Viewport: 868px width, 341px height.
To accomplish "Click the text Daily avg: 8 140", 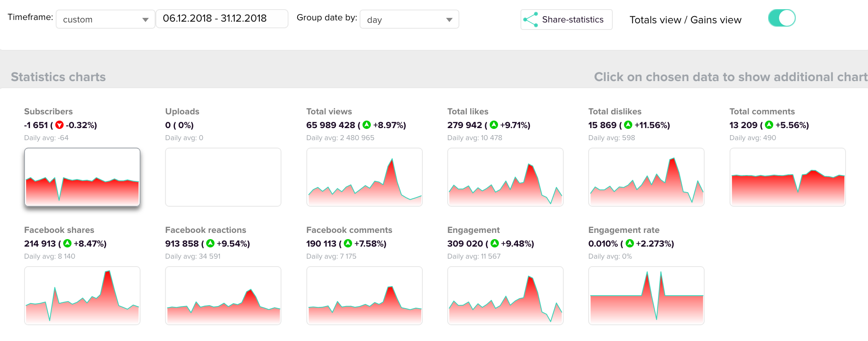I will (x=49, y=256).
